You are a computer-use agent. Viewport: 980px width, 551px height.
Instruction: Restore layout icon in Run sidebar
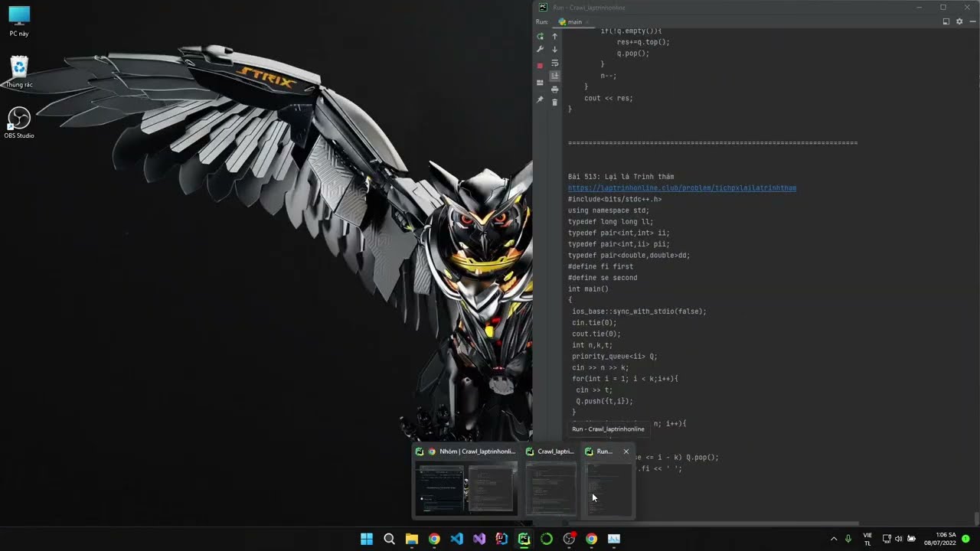[540, 83]
